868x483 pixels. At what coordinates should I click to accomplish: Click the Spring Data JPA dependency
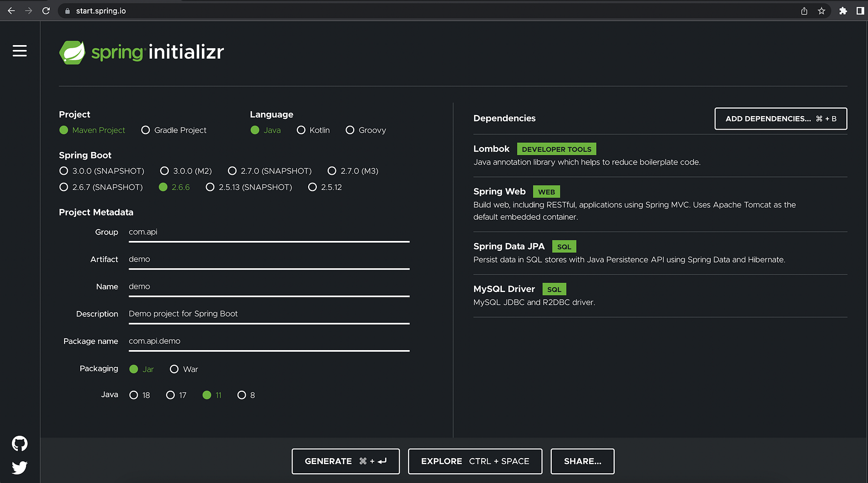660,253
